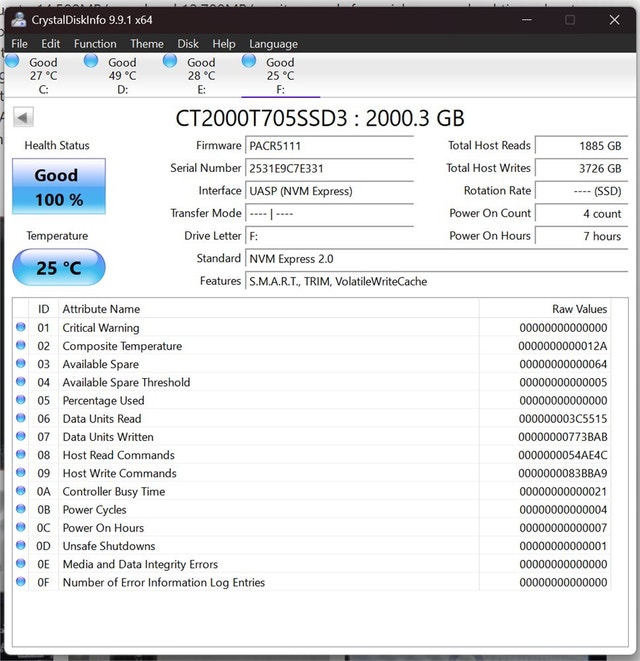Click the Firmware field PACR5111

pyautogui.click(x=329, y=146)
